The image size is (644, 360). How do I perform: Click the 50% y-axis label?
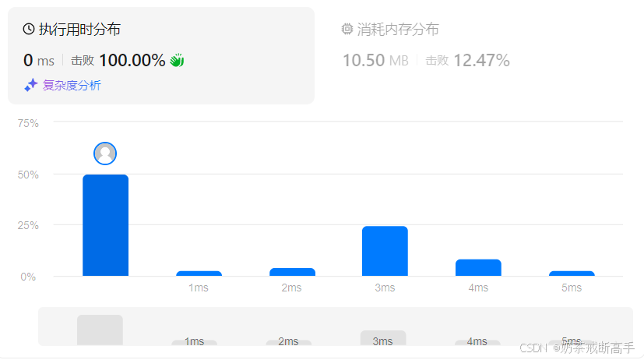coord(28,175)
